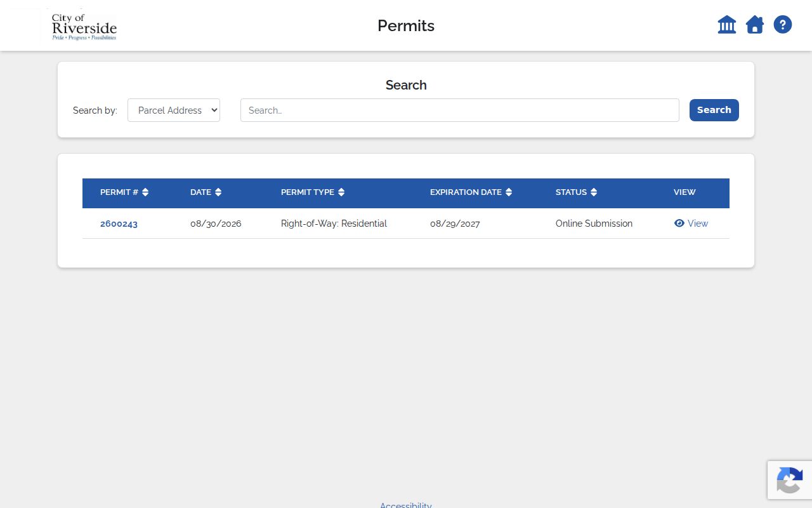Sort by Permit Type column arrows
Viewport: 812px width, 508px height.
341,192
